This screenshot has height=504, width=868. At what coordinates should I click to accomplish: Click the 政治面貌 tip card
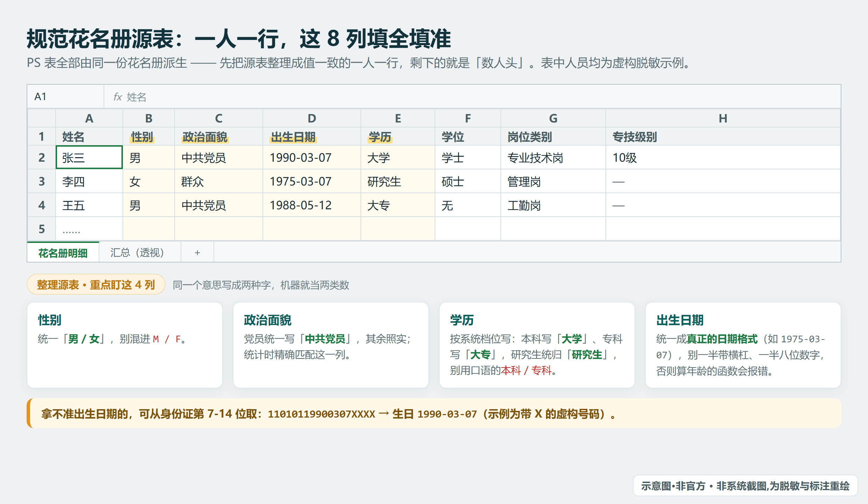click(331, 345)
